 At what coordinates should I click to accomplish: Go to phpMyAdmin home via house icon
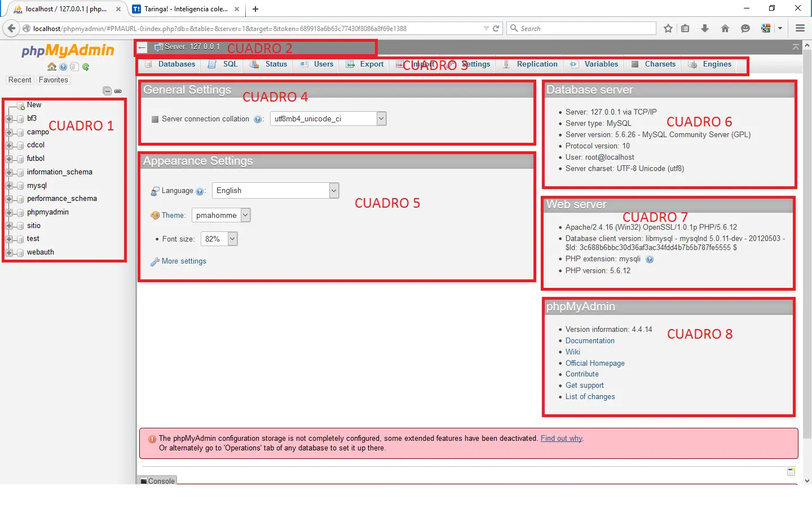[52, 67]
